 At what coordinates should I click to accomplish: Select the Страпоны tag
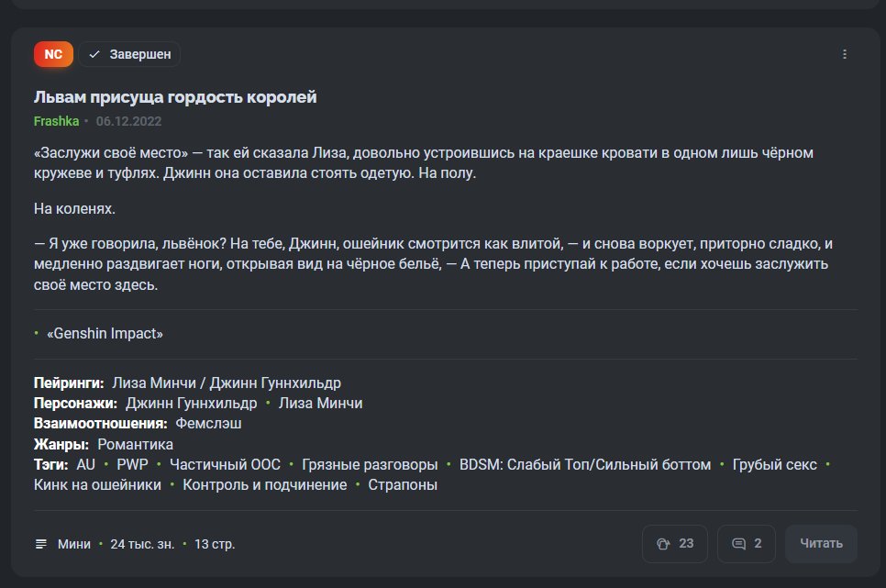tap(403, 485)
